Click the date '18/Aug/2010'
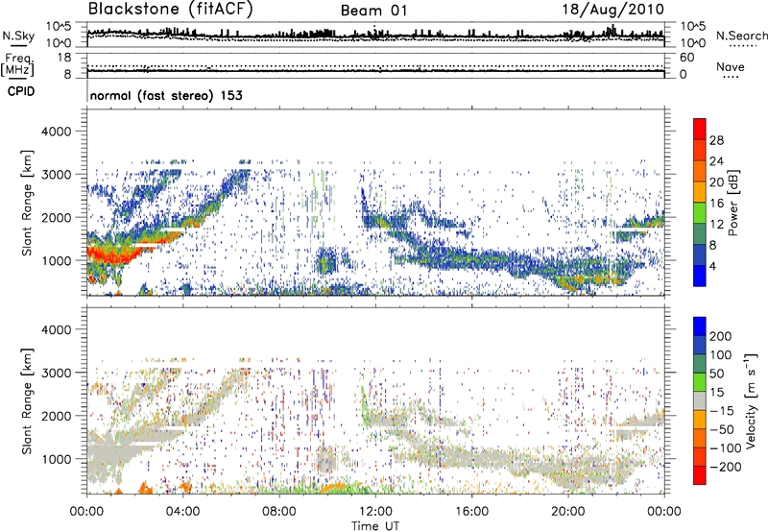Viewport: 768px width, 532px height. click(x=612, y=9)
